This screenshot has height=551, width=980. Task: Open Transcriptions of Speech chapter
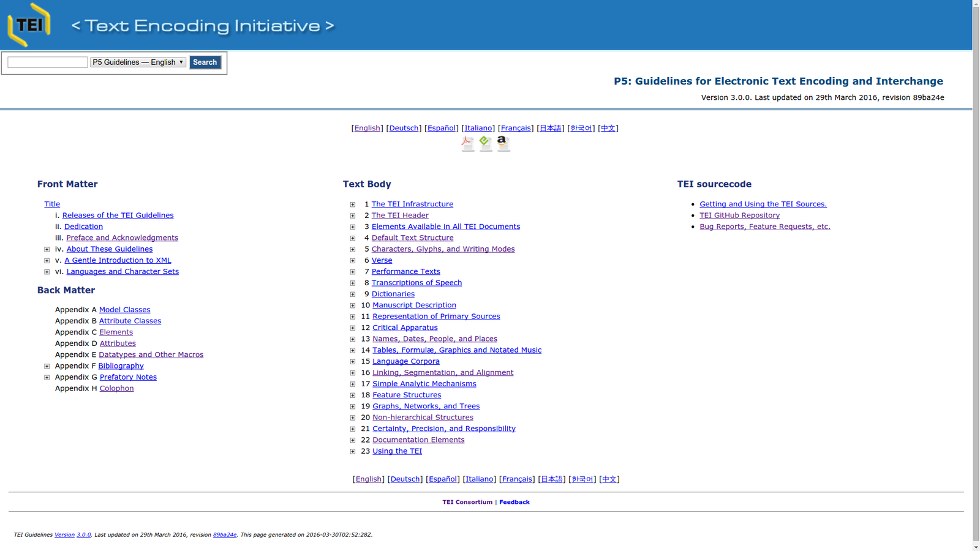pyautogui.click(x=417, y=283)
